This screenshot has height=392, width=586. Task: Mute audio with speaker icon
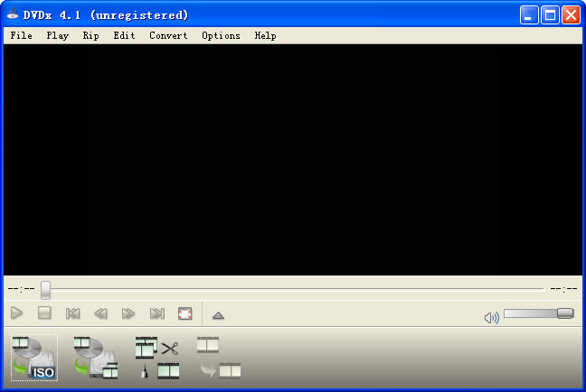(x=491, y=318)
